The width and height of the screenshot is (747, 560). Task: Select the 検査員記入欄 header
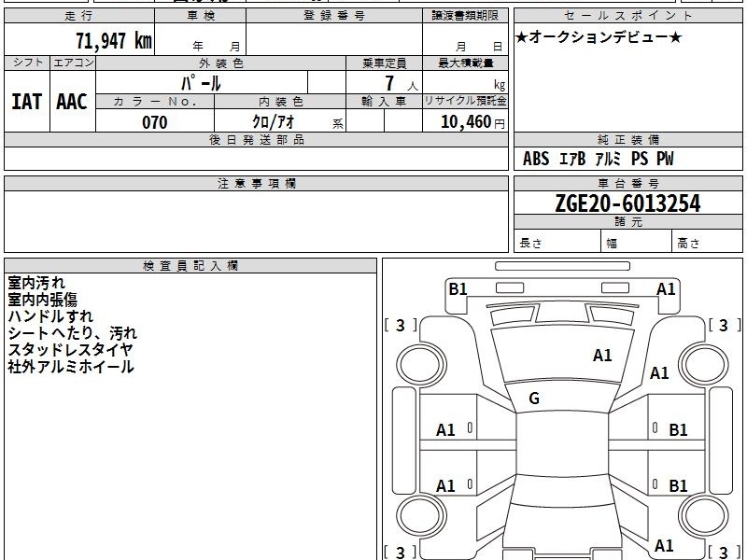pyautogui.click(x=190, y=266)
